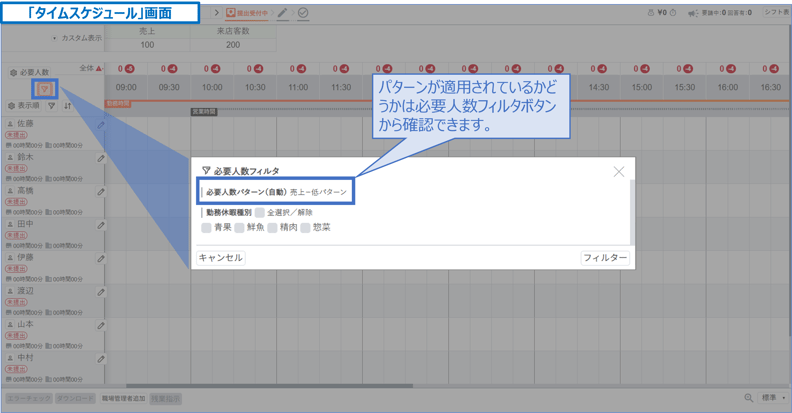Expand the arrow next to 提出受付中

[216, 13]
